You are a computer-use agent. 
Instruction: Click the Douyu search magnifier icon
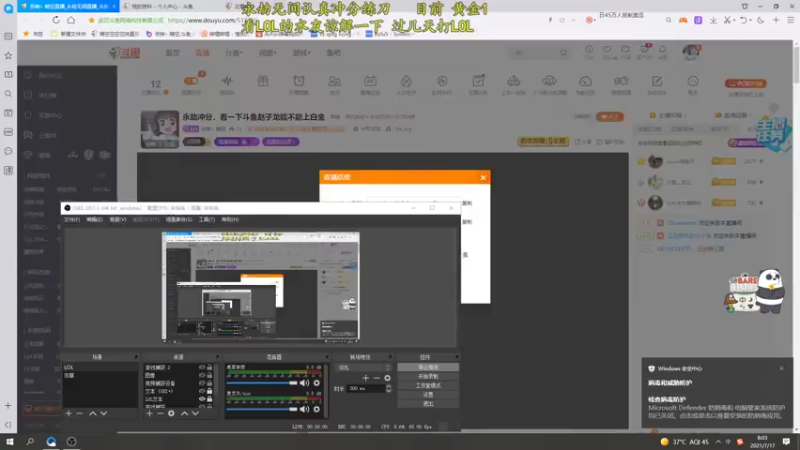click(x=563, y=53)
